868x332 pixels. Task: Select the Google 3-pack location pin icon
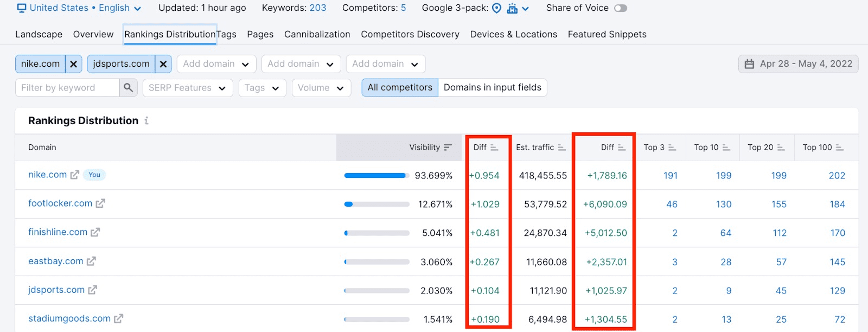point(496,8)
